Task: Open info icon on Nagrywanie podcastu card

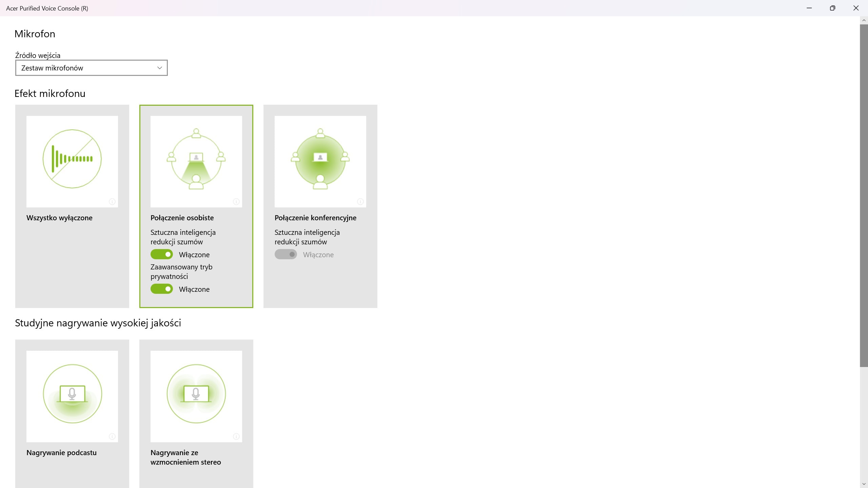Action: (x=112, y=436)
